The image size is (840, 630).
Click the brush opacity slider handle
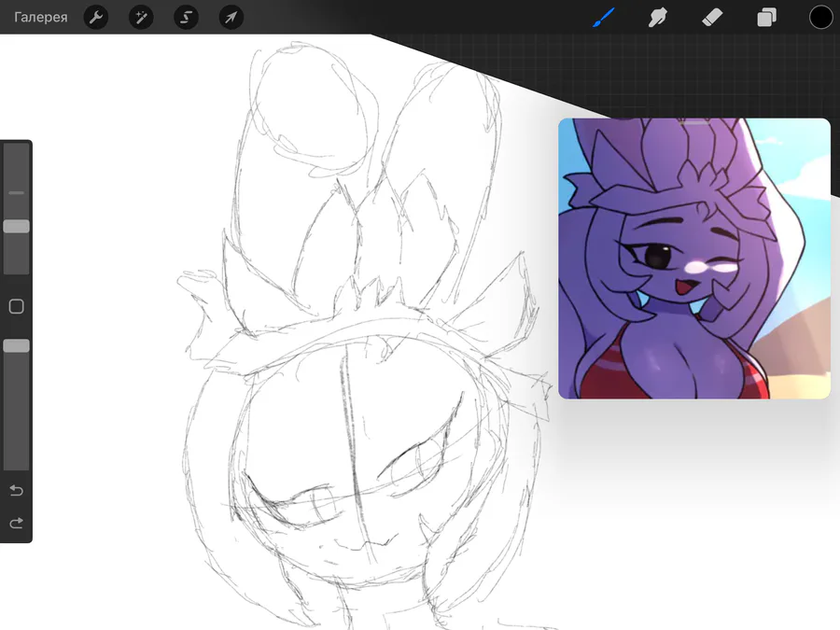[16, 346]
